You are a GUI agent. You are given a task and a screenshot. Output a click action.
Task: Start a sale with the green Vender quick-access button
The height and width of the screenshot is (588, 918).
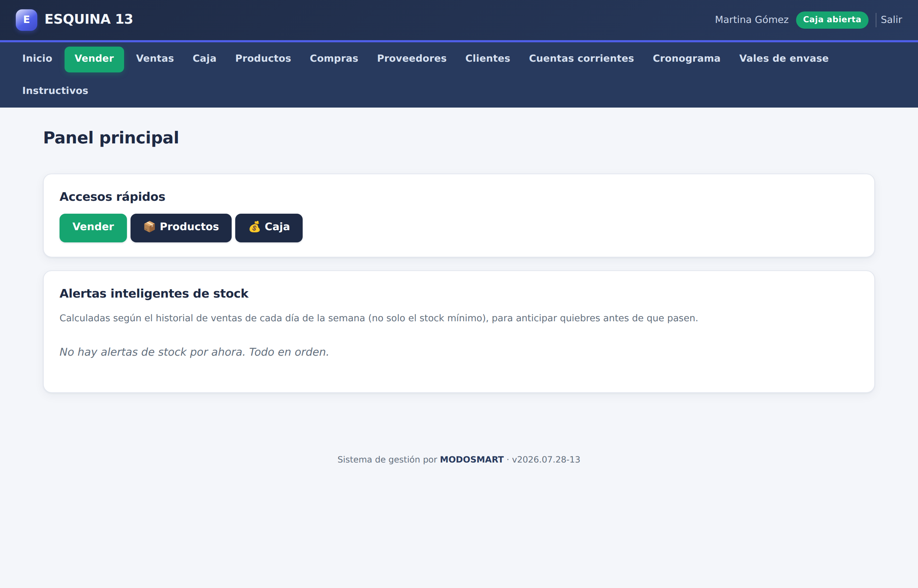pos(93,228)
